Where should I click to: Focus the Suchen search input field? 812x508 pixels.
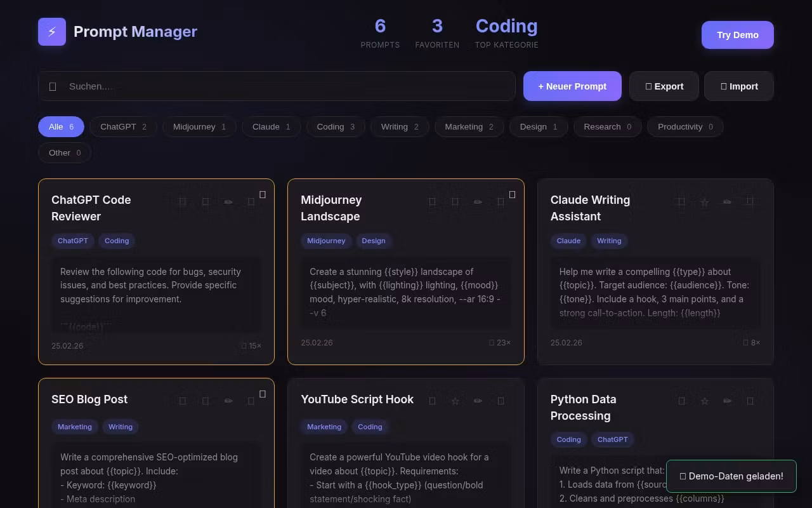click(285, 86)
